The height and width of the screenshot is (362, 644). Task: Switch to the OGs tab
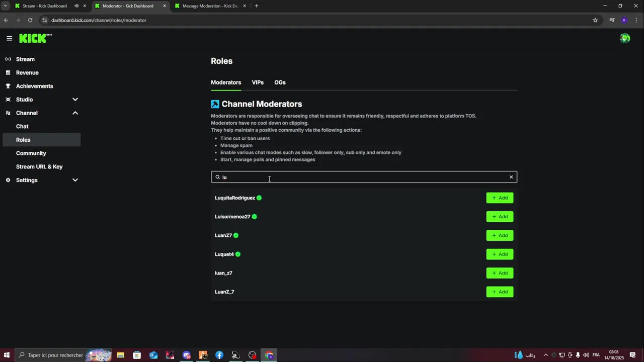pos(280,82)
